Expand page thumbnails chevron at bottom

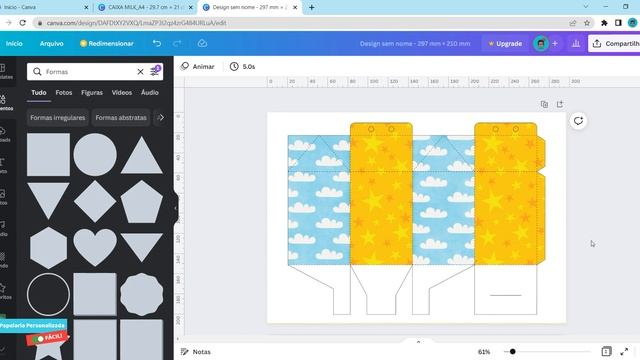(x=418, y=342)
